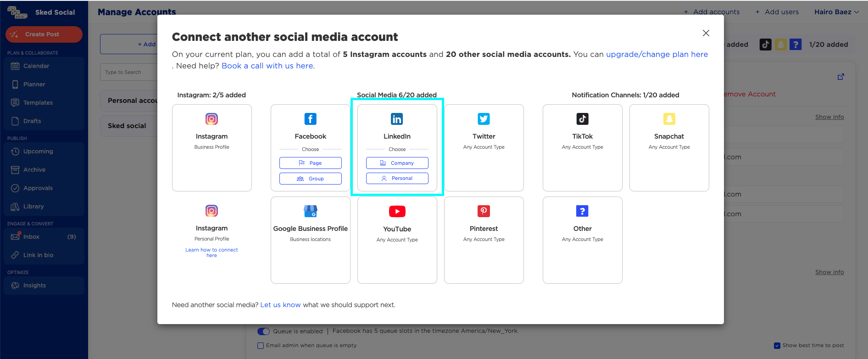Choose the Twitter bird icon
The width and height of the screenshot is (868, 359).
tap(484, 119)
